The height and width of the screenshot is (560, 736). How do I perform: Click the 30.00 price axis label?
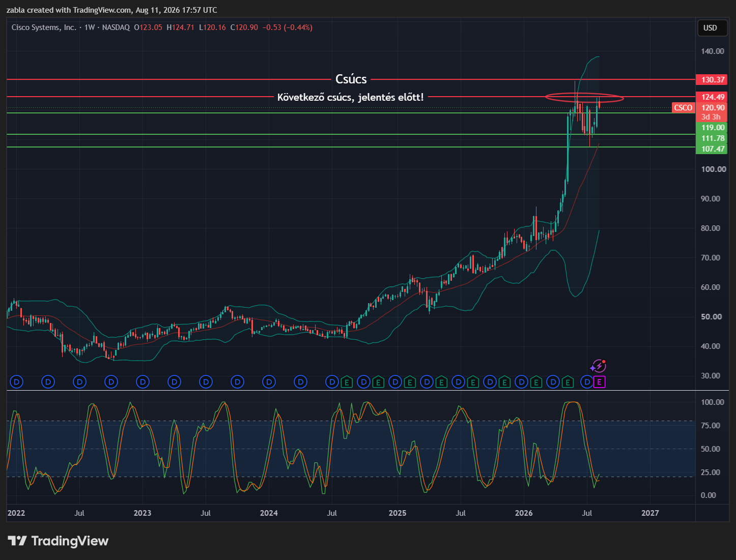(711, 375)
